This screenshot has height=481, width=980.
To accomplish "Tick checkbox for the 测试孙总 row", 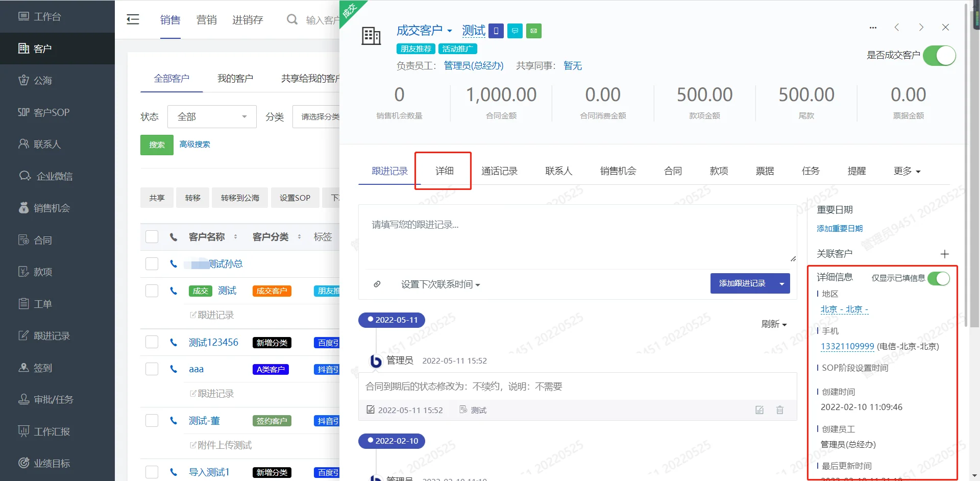I will click(152, 264).
